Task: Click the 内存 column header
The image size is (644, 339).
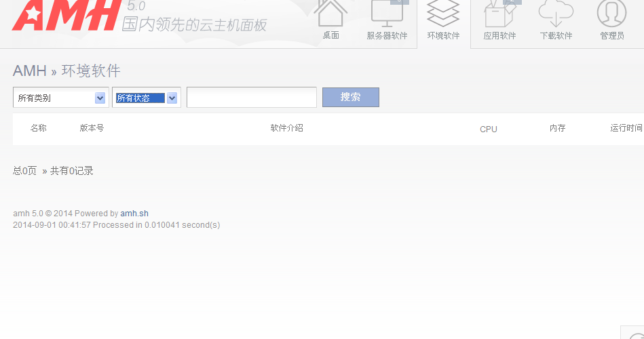Action: (x=557, y=128)
